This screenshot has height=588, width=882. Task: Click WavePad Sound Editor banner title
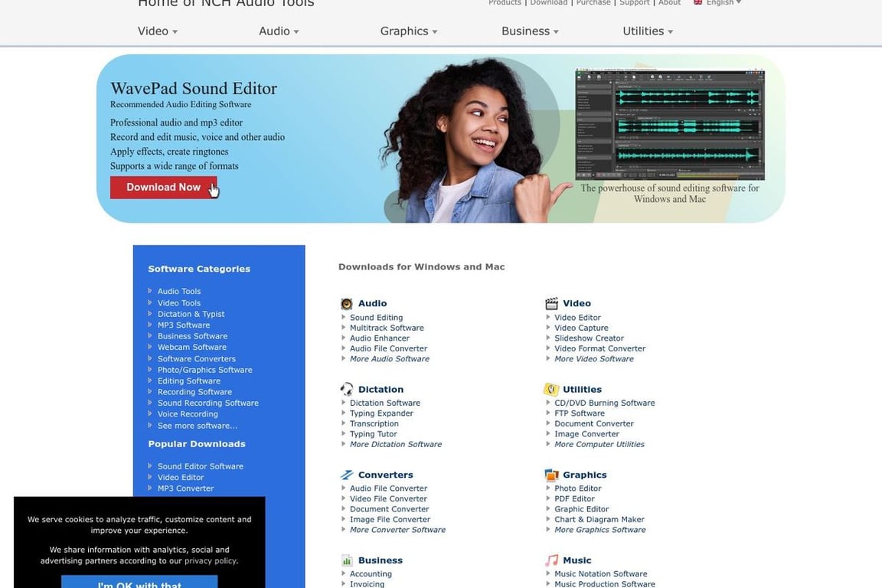click(194, 88)
